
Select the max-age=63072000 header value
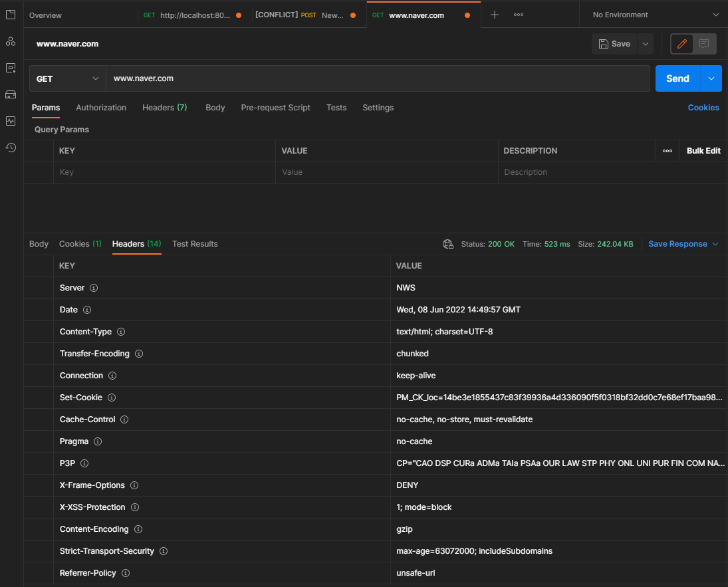(x=474, y=551)
